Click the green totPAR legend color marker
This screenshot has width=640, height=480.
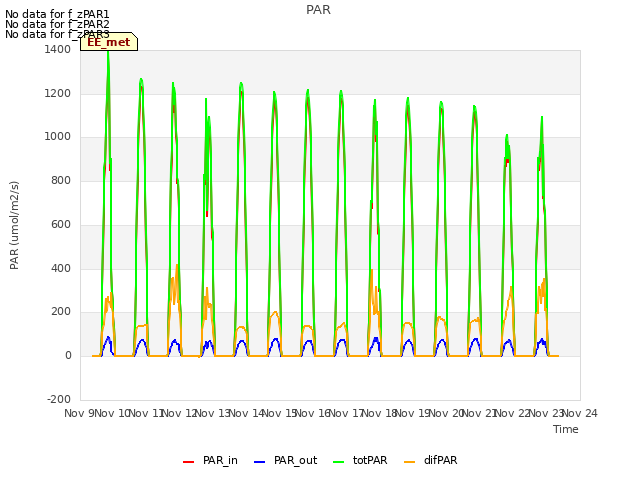[338, 462]
